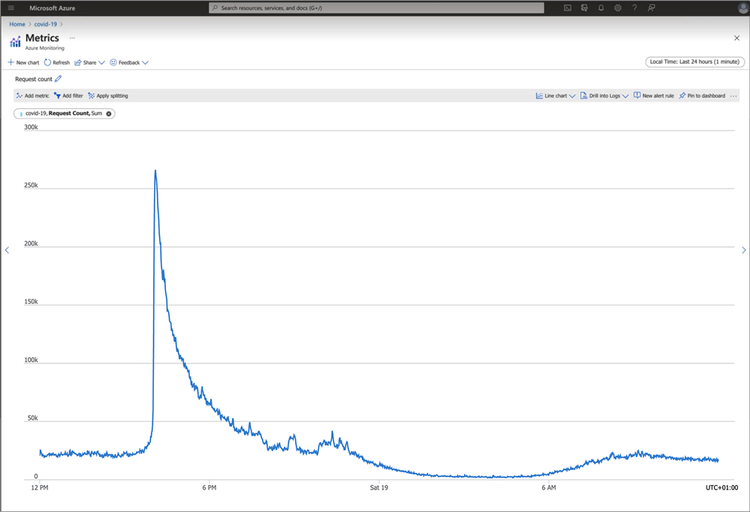Click the 100k y-axis label
Image resolution: width=750 pixels, height=512 pixels.
coord(31,360)
